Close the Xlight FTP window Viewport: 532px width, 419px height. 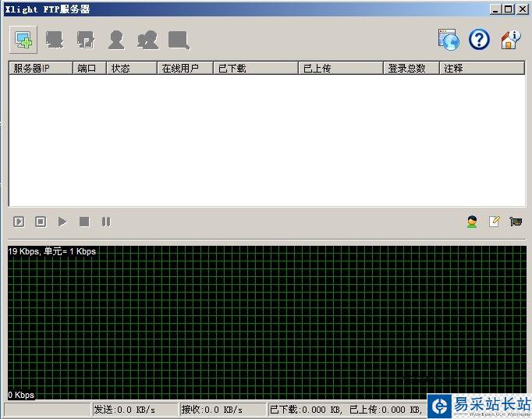click(522, 9)
